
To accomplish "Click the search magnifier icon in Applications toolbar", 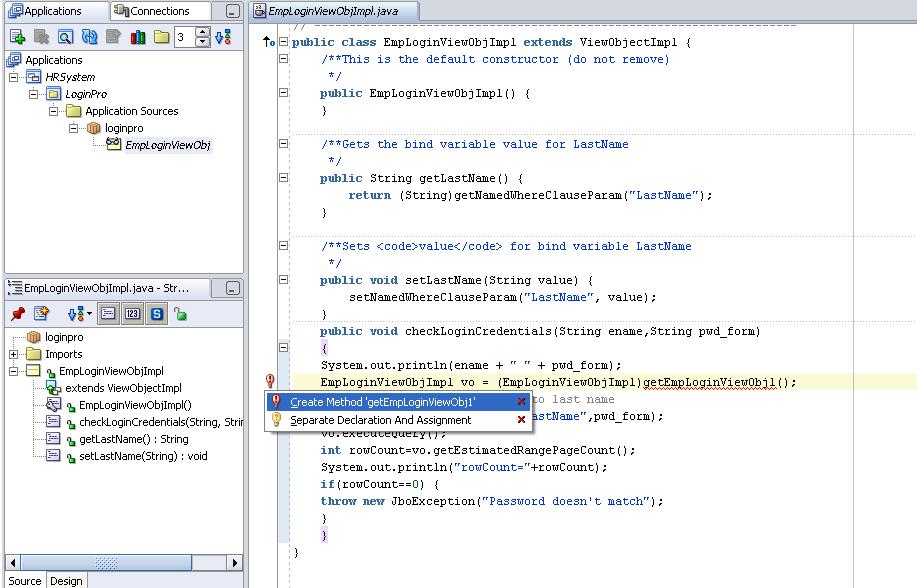I will 64,37.
